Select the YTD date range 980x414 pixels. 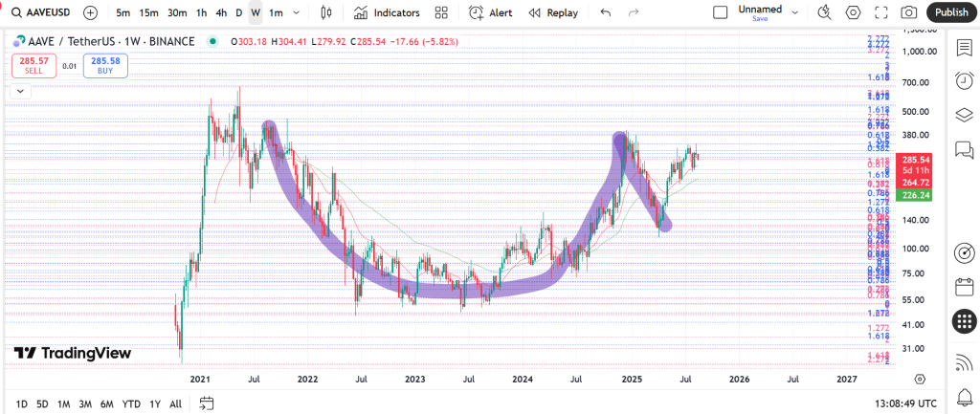131,404
